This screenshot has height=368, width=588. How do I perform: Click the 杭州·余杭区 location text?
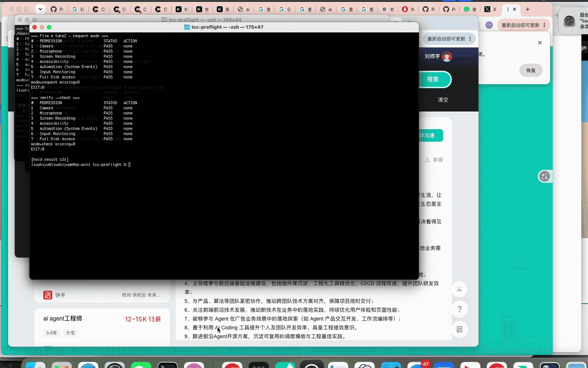point(141,295)
